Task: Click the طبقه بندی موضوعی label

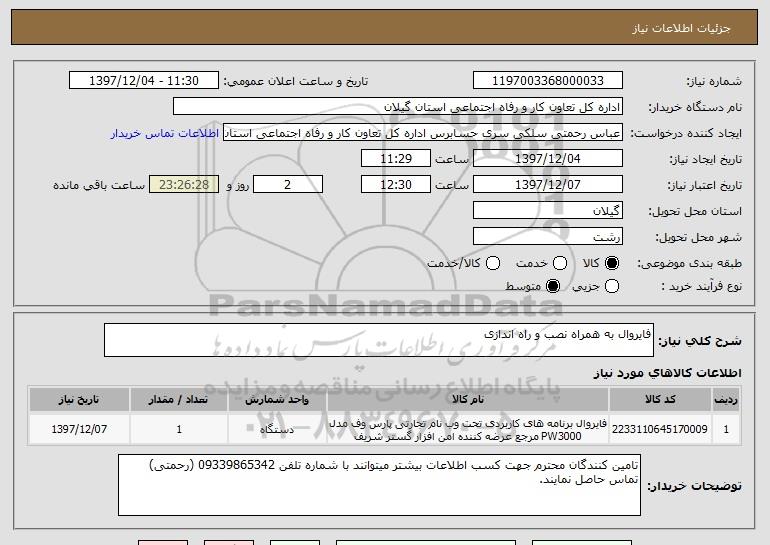Action: click(x=689, y=264)
